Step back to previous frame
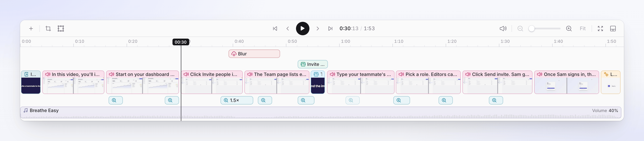 288,29
